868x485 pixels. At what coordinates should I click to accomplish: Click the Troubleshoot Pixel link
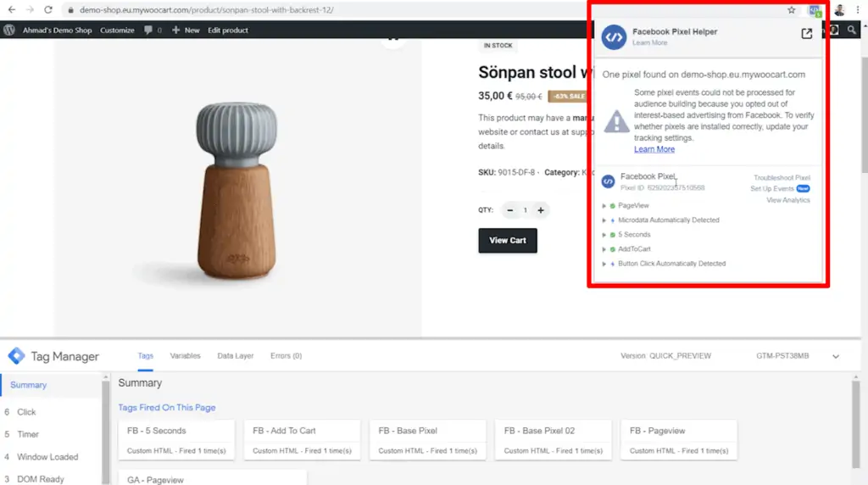pyautogui.click(x=782, y=178)
